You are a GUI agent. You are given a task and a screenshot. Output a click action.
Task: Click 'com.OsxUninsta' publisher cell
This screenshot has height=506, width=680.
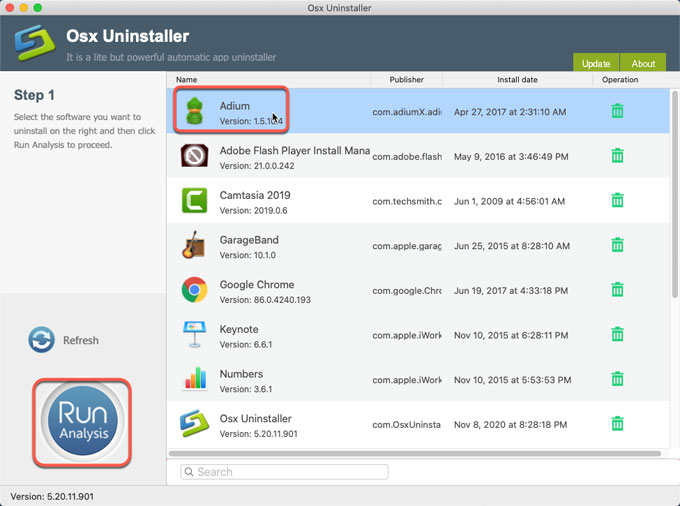pyautogui.click(x=406, y=424)
